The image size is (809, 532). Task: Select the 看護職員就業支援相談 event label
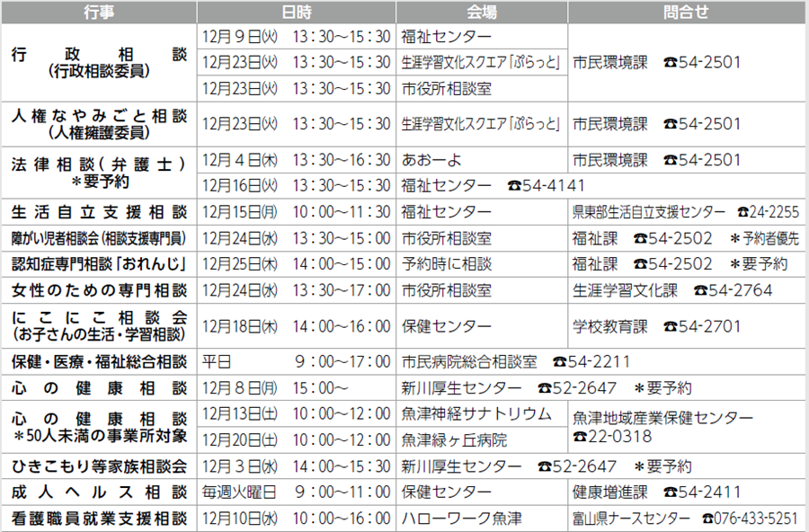pyautogui.click(x=99, y=519)
